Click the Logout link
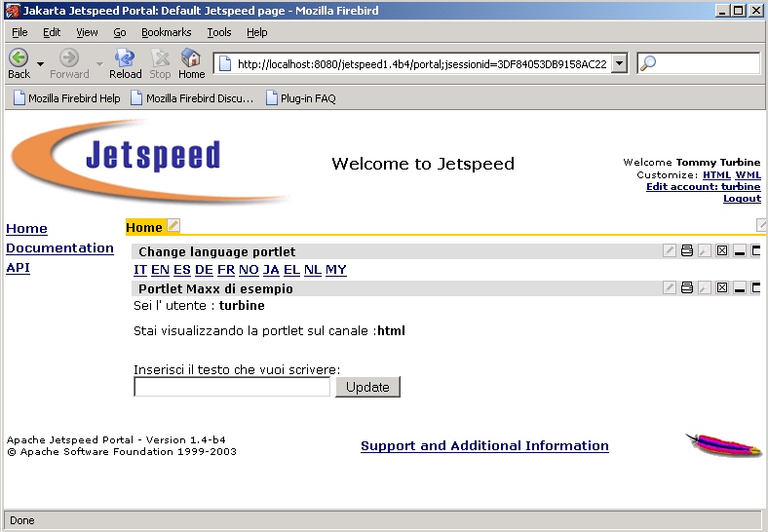The image size is (768, 532). coord(742,199)
